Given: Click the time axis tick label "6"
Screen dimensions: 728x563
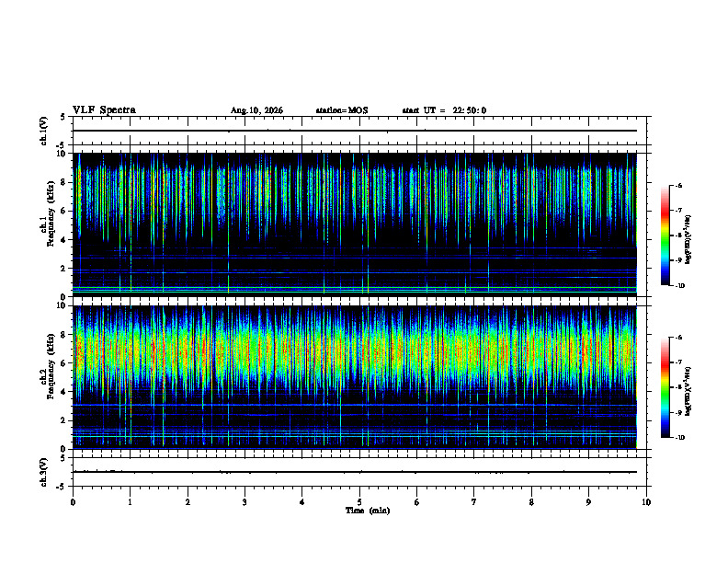Looking at the screenshot, I should (x=416, y=502).
